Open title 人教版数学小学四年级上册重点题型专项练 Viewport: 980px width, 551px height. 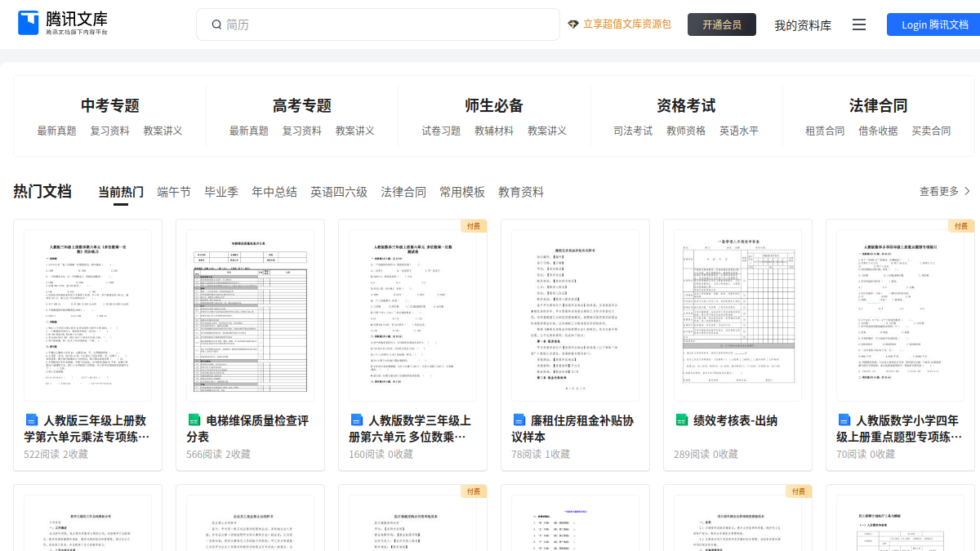pos(898,429)
